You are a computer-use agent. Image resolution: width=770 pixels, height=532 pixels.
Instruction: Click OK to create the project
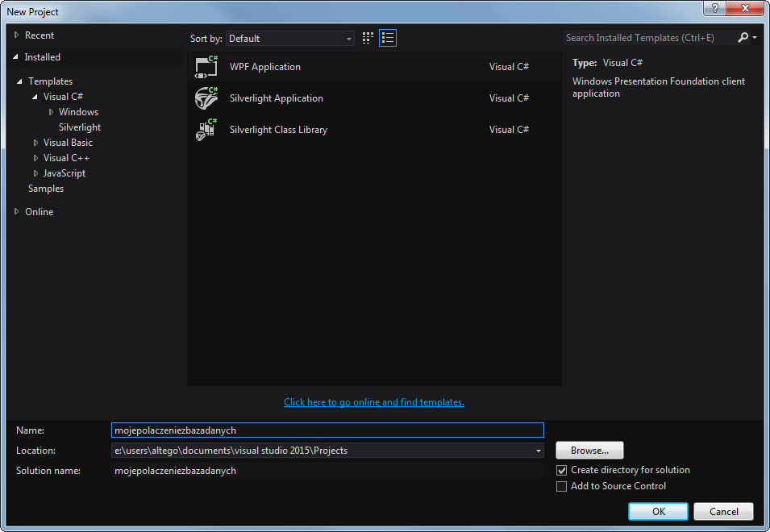(x=658, y=511)
